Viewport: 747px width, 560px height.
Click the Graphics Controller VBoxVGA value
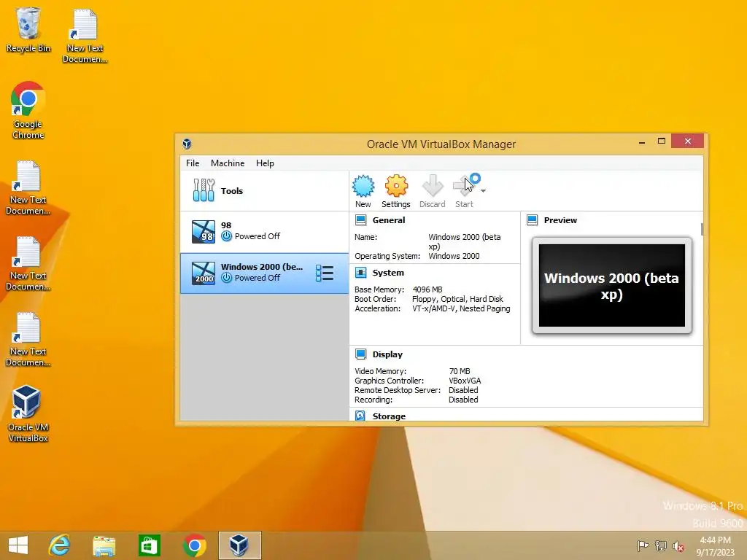tap(465, 381)
